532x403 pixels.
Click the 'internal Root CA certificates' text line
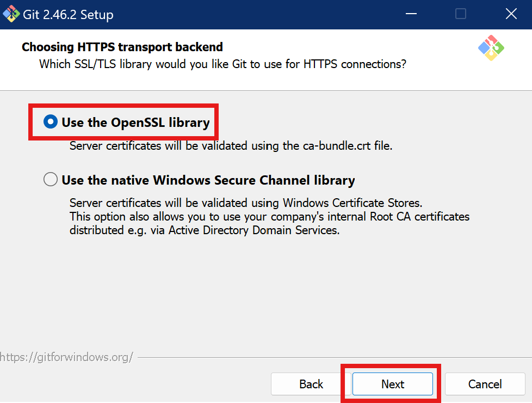point(269,216)
